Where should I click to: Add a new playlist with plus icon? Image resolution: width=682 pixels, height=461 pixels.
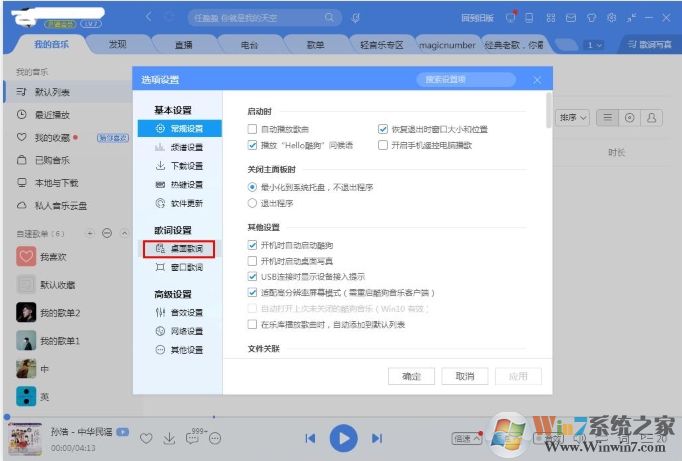click(90, 234)
